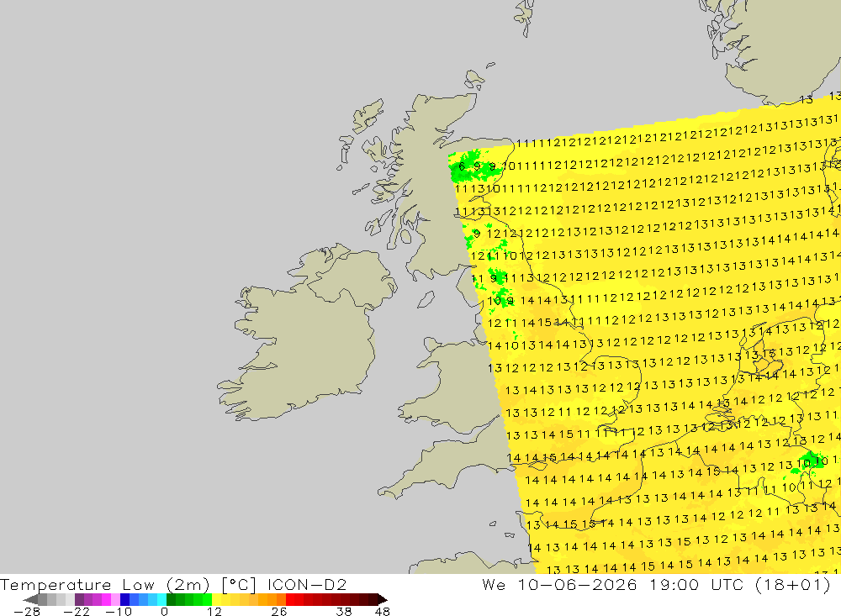
Task: Pick the bright cyan swatch left of 0
Action: (162, 600)
